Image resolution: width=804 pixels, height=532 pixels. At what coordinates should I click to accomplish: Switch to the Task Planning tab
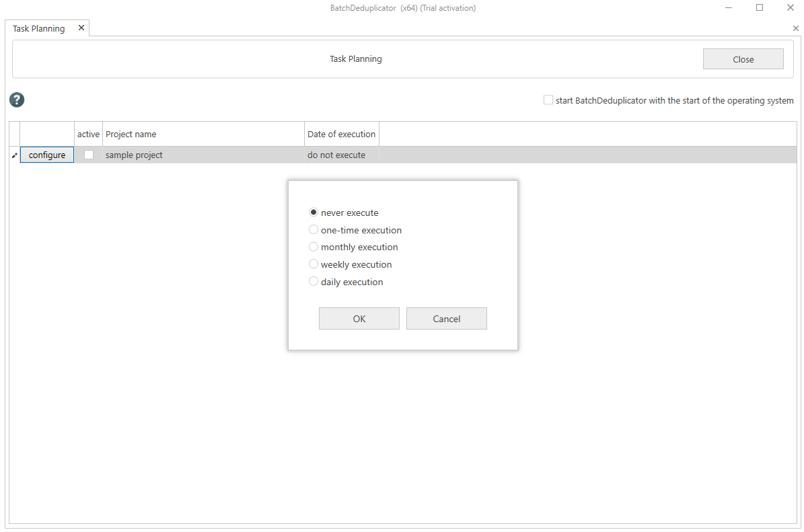coord(39,28)
